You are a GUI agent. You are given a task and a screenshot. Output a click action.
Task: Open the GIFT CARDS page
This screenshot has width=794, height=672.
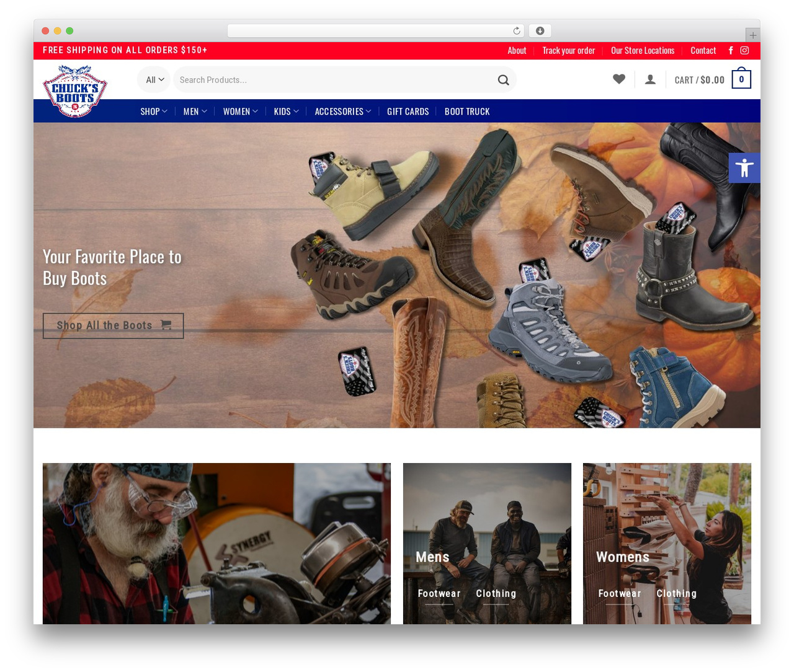408,112
